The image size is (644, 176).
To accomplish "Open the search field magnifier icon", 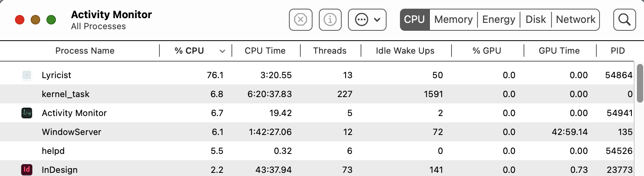I will [624, 20].
